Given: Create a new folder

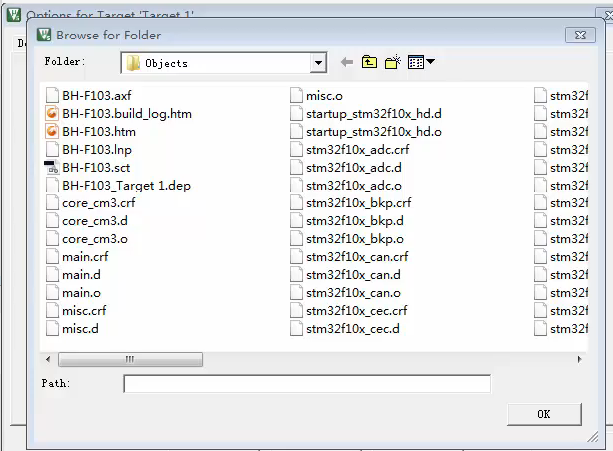Looking at the screenshot, I should [393, 62].
